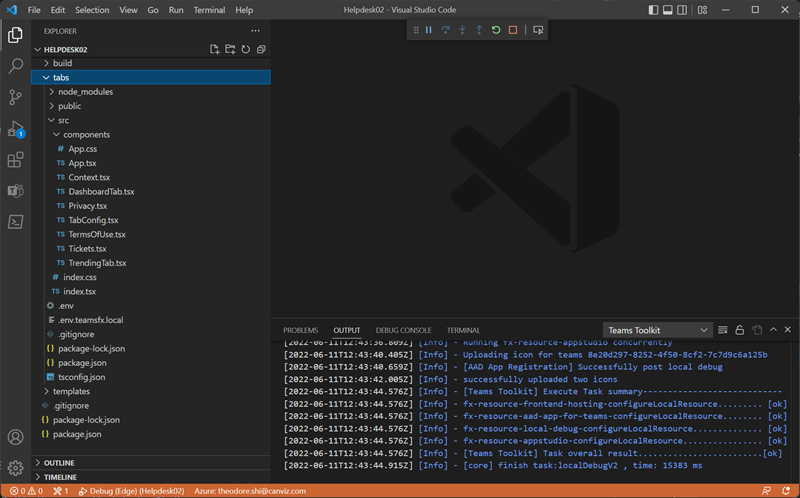
Task: Expand the public folder
Action: (151, 106)
